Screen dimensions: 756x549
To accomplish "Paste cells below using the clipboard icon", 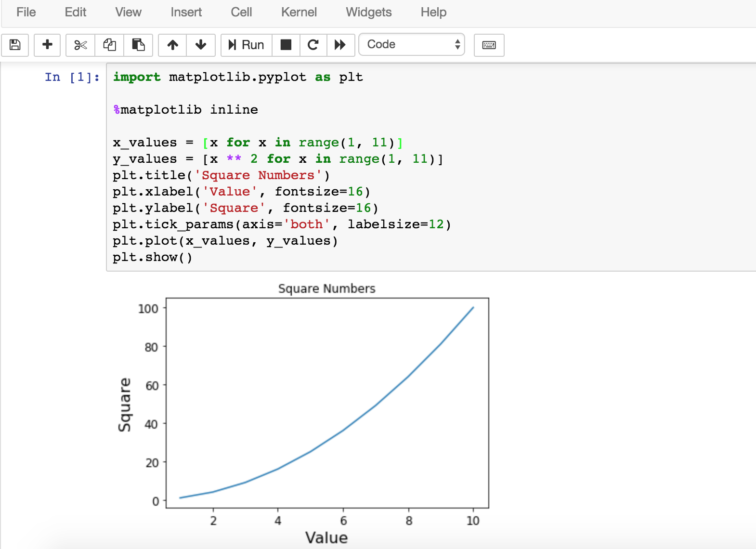I will (x=138, y=45).
